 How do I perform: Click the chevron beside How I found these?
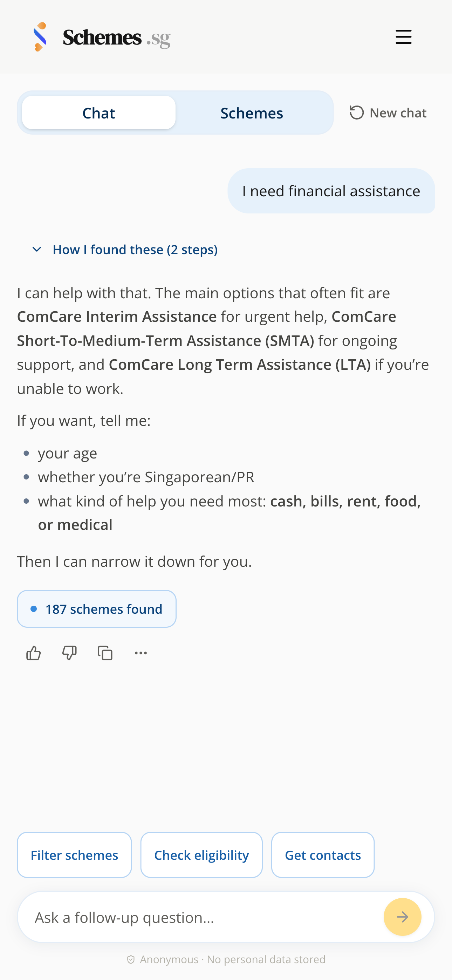coord(37,250)
